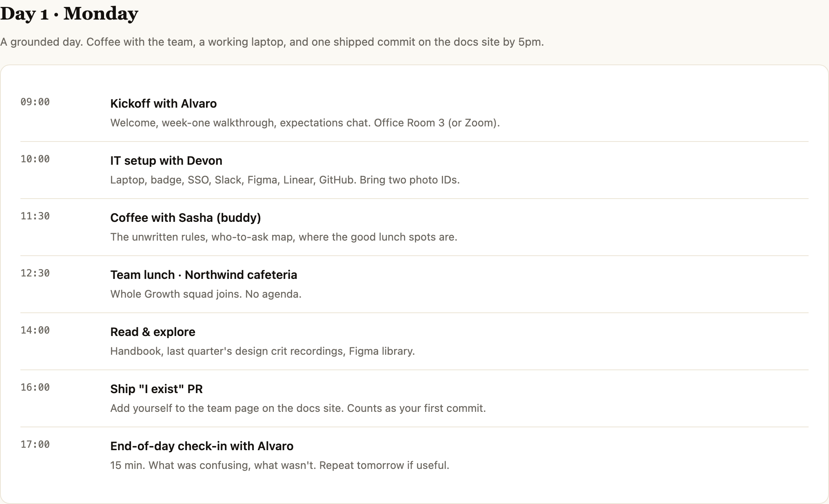829x504 pixels.
Task: Click the 11:30 time label
Action: [35, 216]
